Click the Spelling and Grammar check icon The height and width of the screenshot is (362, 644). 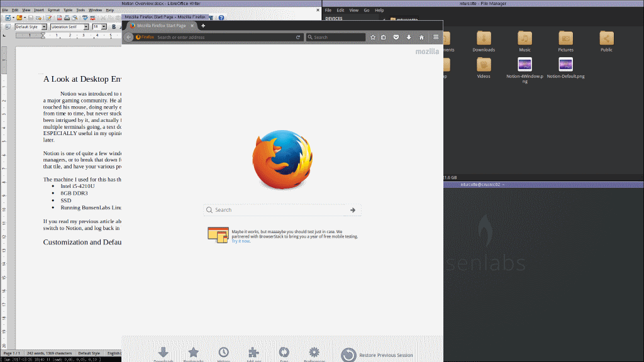(x=85, y=18)
